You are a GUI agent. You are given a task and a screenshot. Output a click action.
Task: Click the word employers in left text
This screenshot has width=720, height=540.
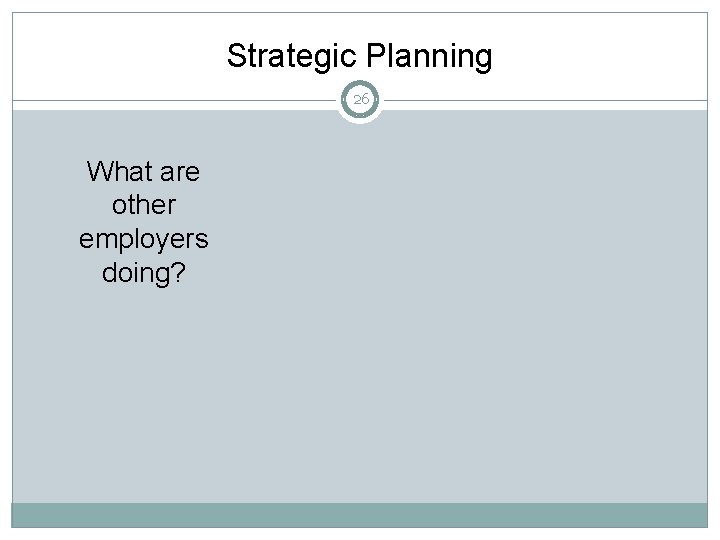coord(143,239)
